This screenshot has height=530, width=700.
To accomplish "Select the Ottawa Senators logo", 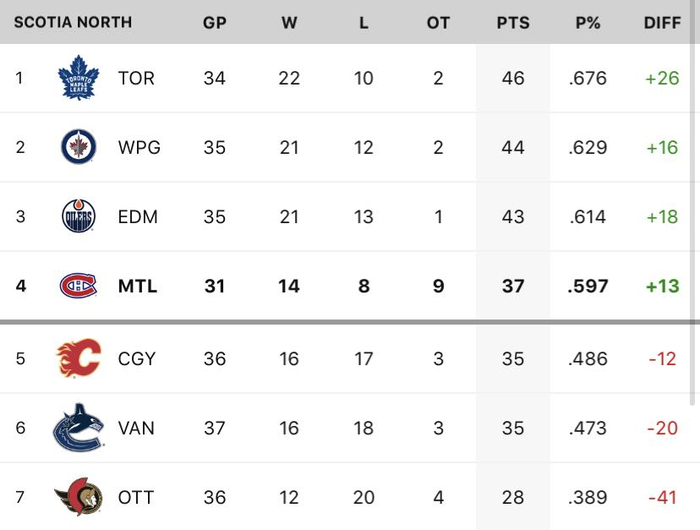I will [78, 497].
